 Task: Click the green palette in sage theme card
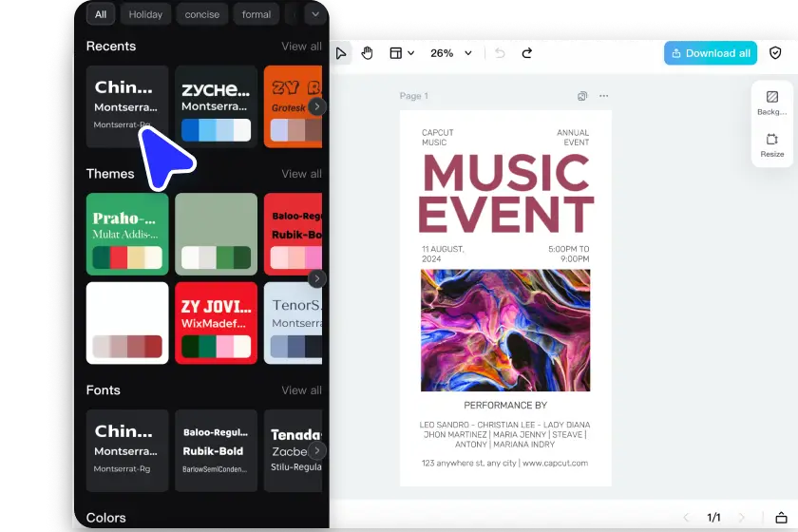217,257
